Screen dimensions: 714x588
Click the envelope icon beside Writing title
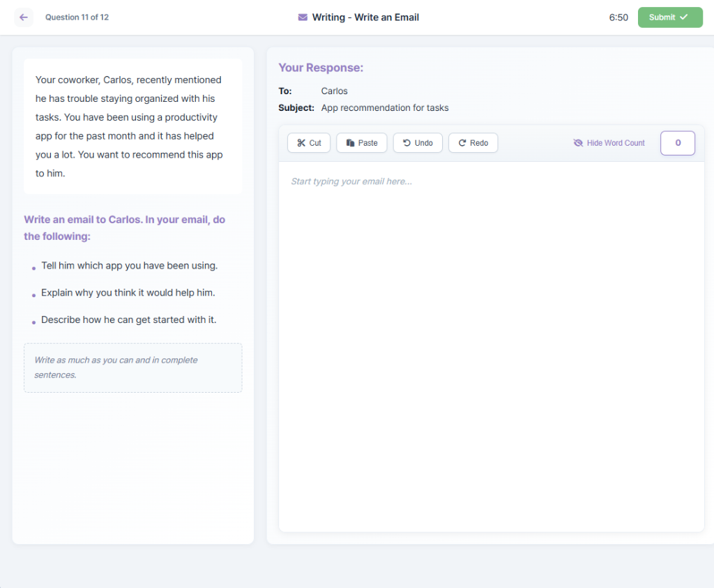tap(303, 17)
